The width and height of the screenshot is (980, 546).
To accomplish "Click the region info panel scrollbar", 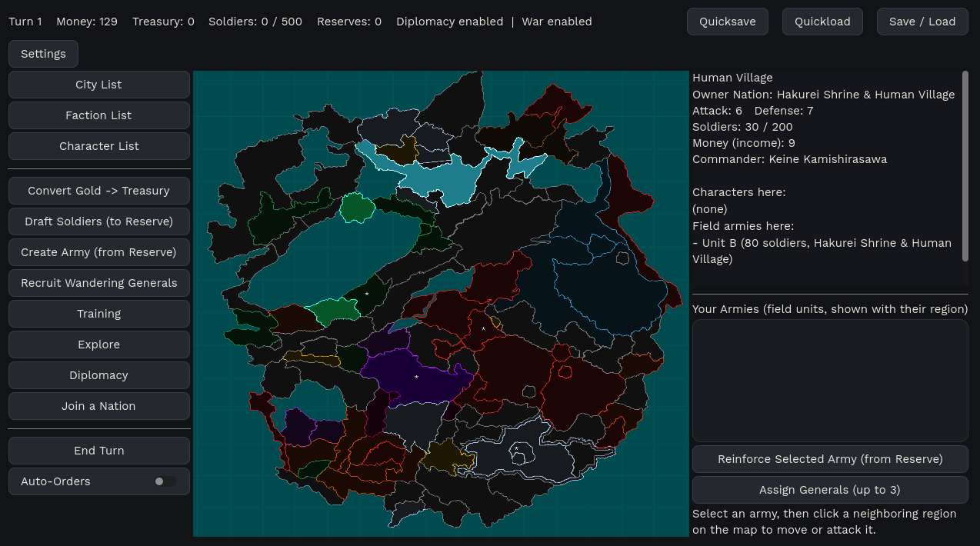I will point(965,166).
